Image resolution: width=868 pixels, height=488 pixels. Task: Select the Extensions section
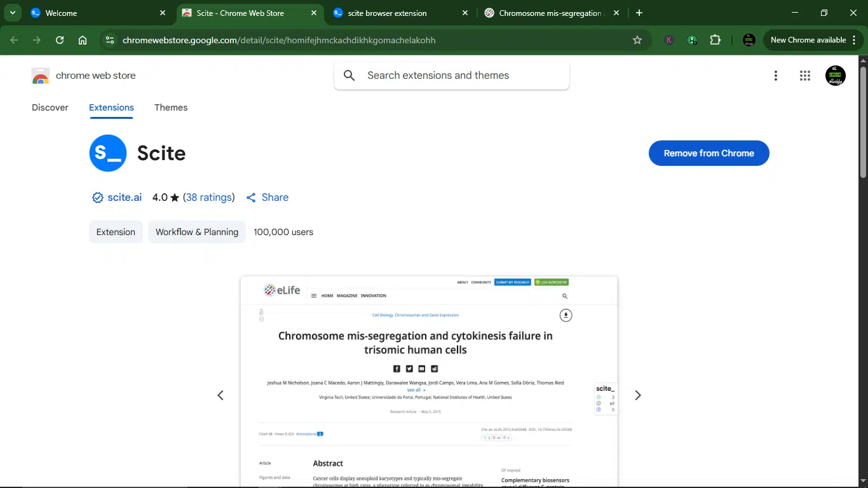tap(111, 107)
